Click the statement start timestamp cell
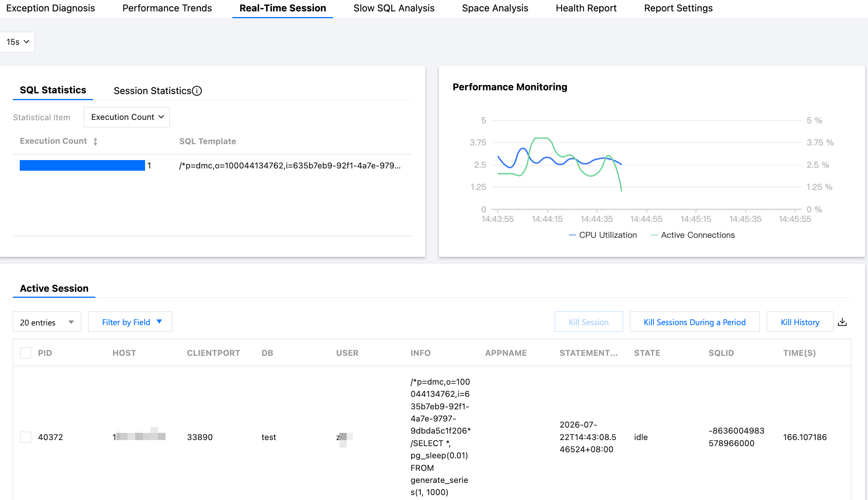 click(588, 437)
